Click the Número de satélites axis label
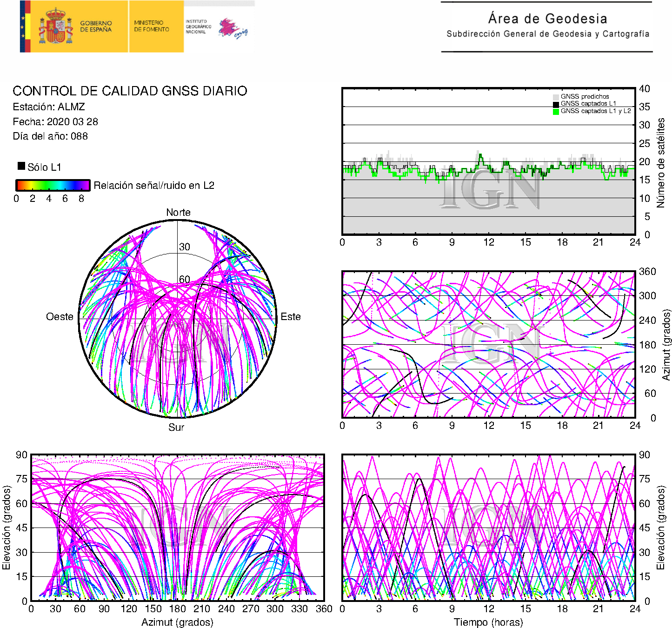 pos(661,162)
